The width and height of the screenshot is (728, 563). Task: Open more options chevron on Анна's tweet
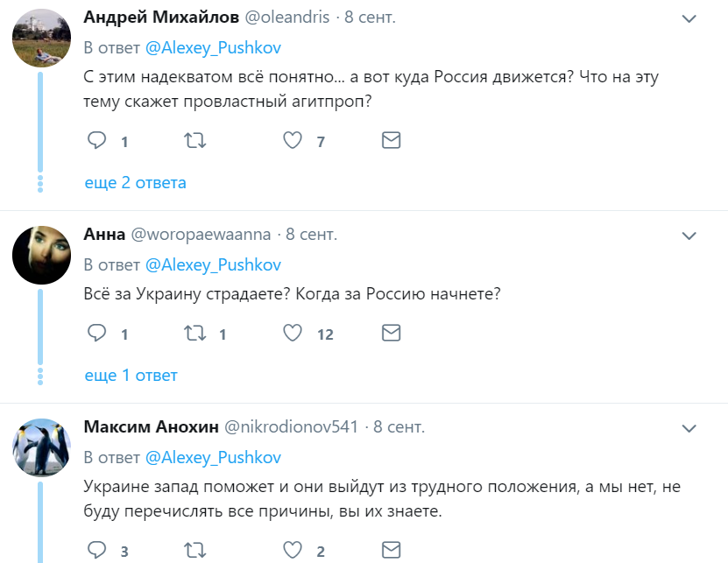tap(689, 236)
